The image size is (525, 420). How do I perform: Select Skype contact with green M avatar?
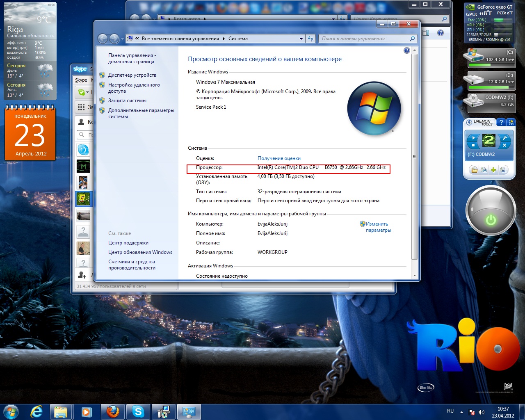pos(83,166)
